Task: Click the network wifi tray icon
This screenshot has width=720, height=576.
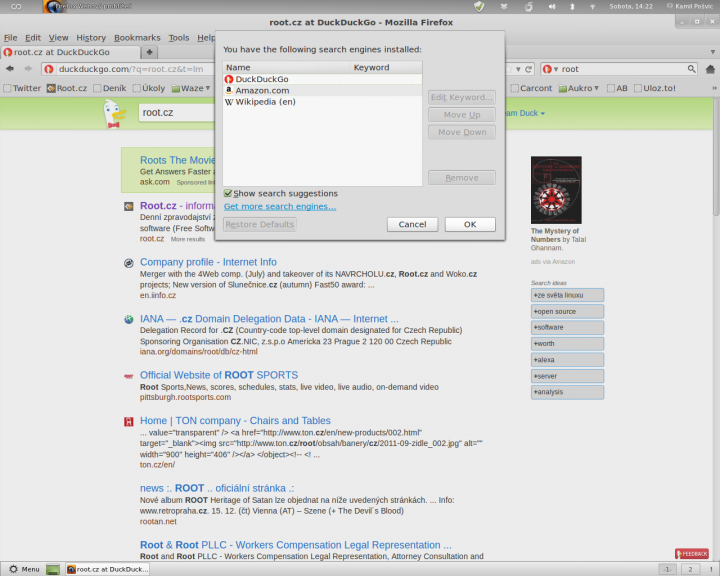Action: [x=592, y=6]
